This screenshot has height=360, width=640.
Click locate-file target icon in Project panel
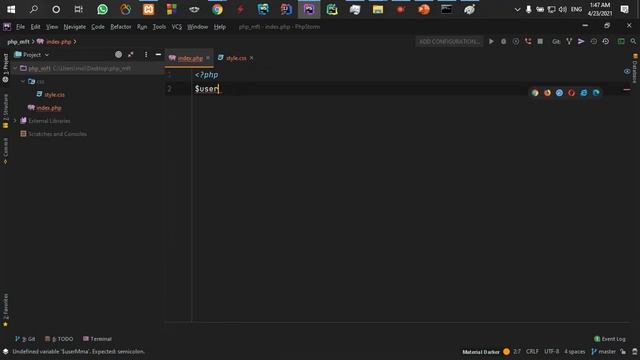(x=118, y=54)
